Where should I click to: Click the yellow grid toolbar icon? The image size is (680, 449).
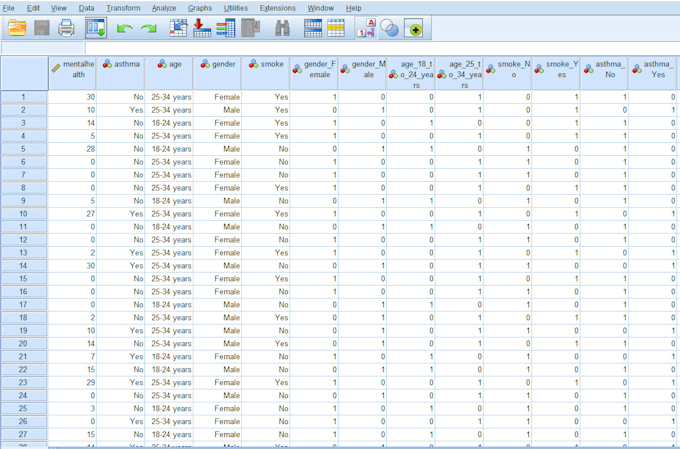pyautogui.click(x=336, y=28)
